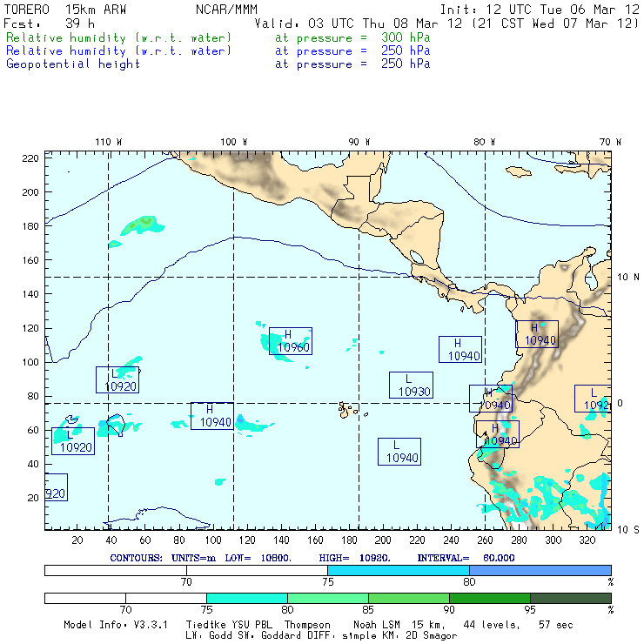Click the island of Jamaica on the map
The image size is (644, 644).
[x=519, y=171]
